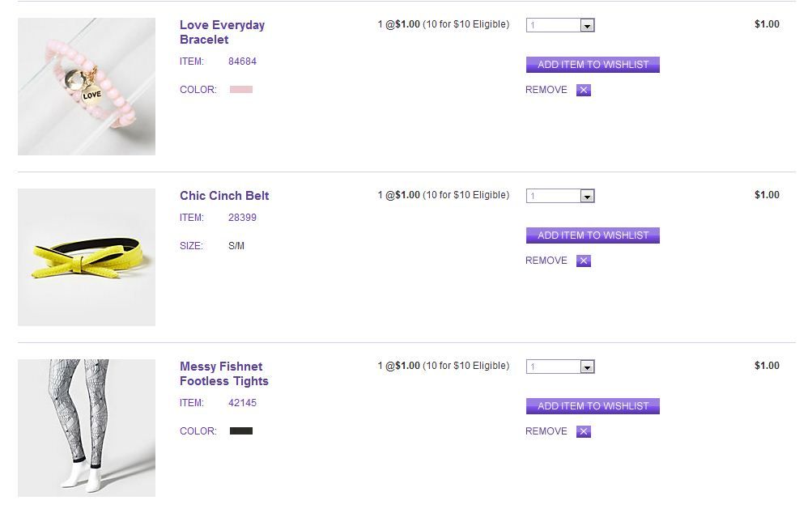812x513 pixels.
Task: Click REMOVE text link for the fishnet tights
Action: (x=546, y=431)
